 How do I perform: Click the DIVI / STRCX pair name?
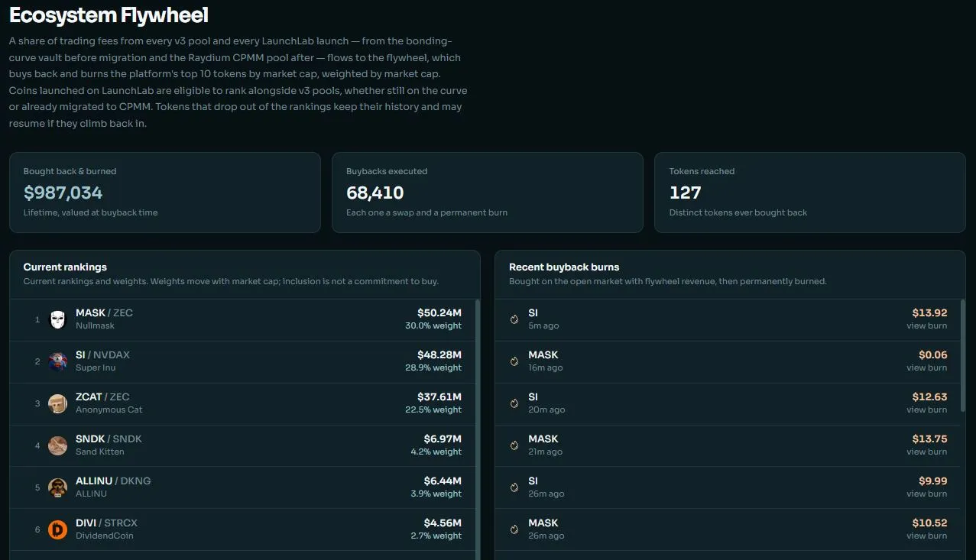click(106, 523)
